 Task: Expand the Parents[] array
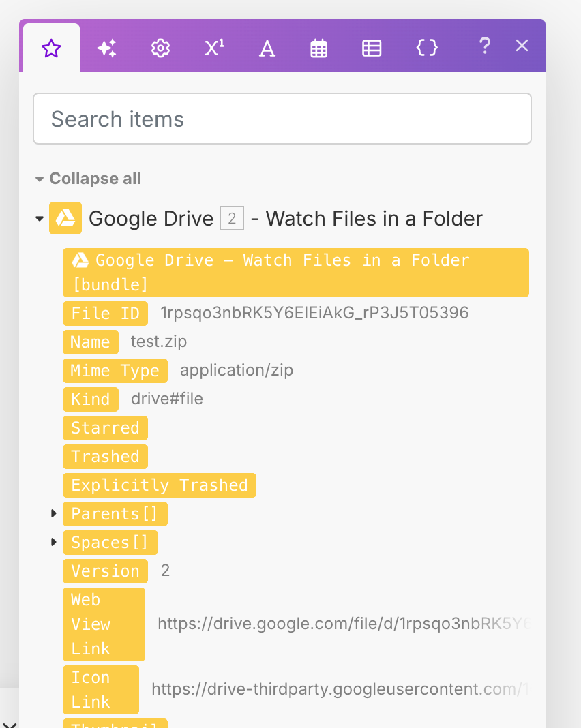(x=54, y=513)
